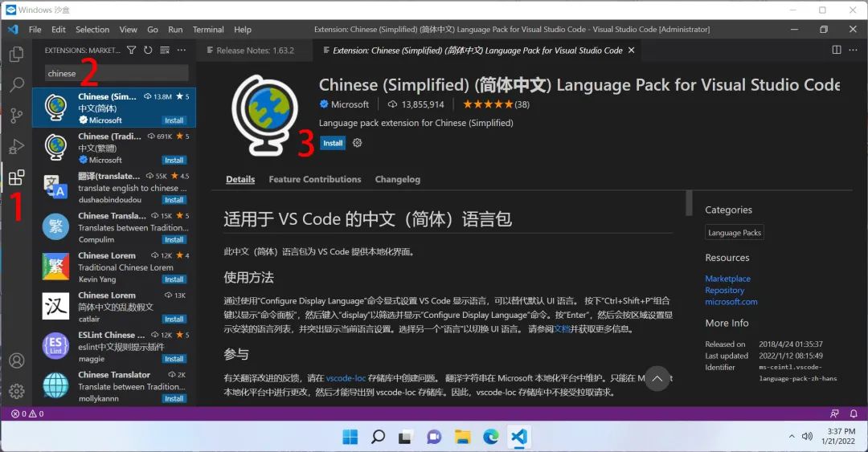Open the feedback icon in status bar

[x=834, y=413]
